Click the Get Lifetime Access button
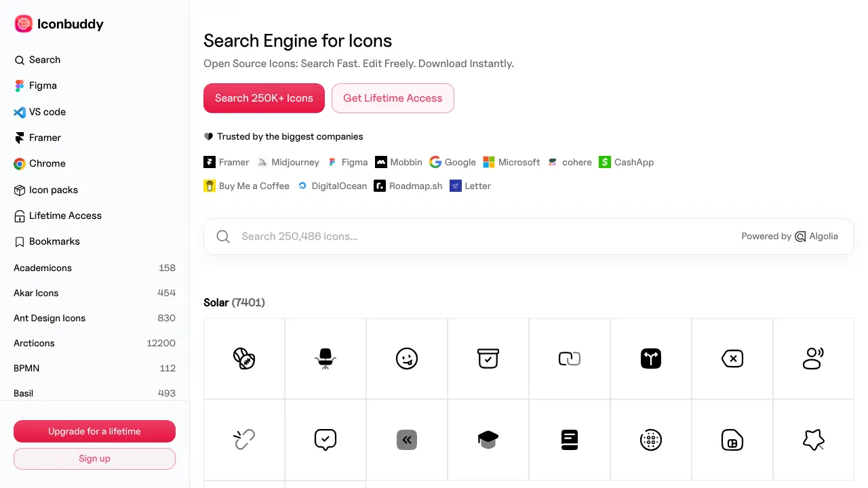The image size is (868, 488). point(393,98)
